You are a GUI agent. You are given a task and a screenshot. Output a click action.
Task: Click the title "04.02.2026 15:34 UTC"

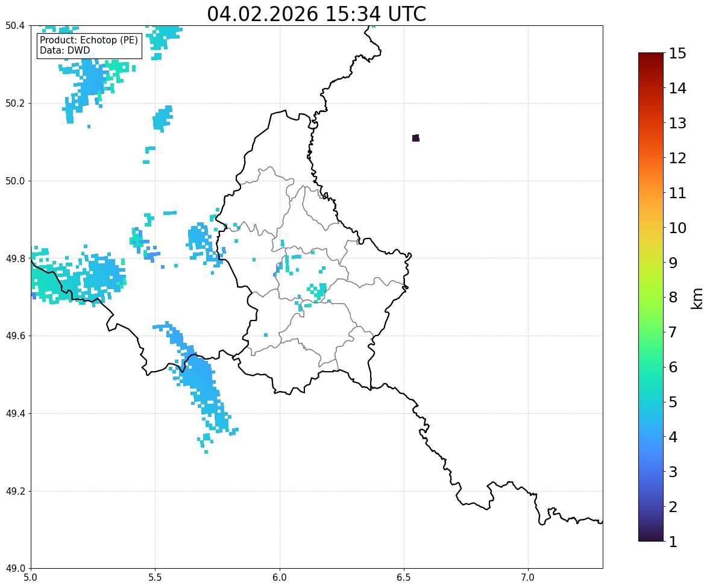pos(316,14)
